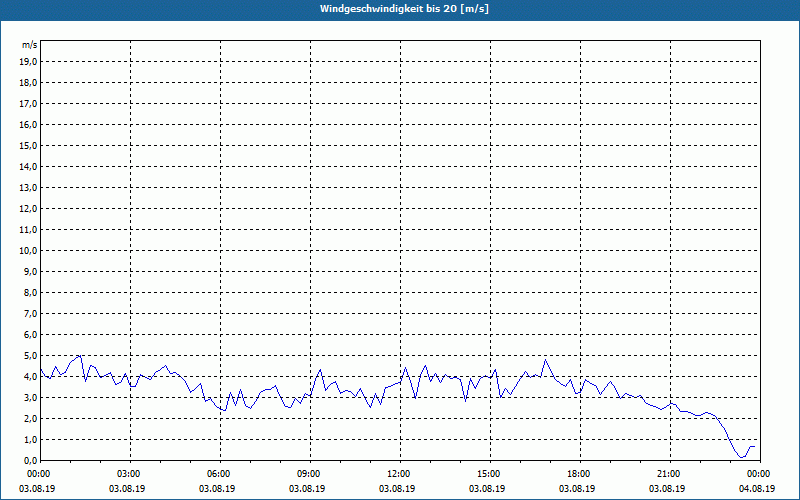
Task: Click the '18,0' y-axis label
Action: (28, 83)
